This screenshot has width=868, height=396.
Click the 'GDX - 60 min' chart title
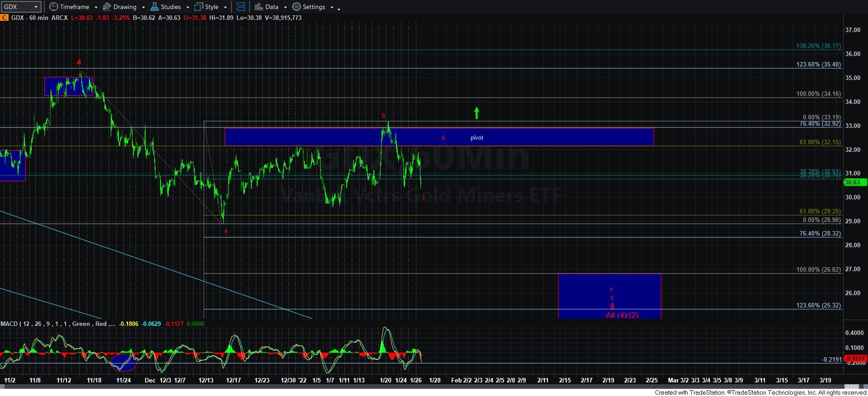coord(29,18)
